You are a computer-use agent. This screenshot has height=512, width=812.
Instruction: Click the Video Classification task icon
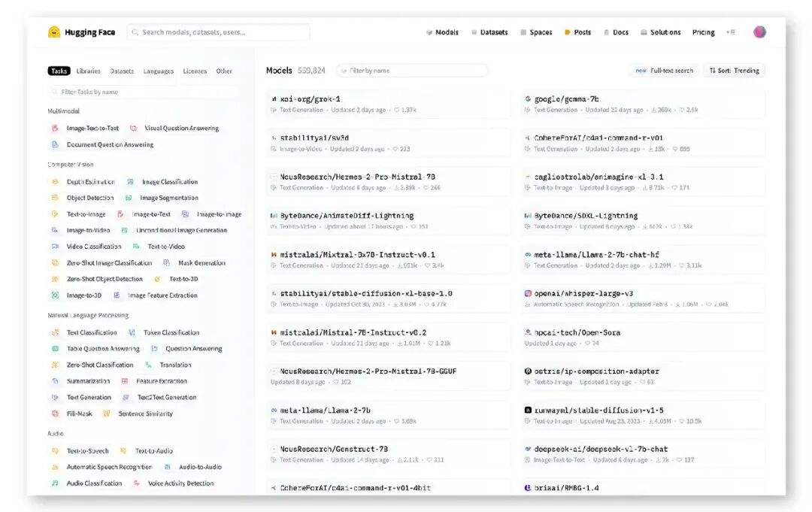click(55, 247)
